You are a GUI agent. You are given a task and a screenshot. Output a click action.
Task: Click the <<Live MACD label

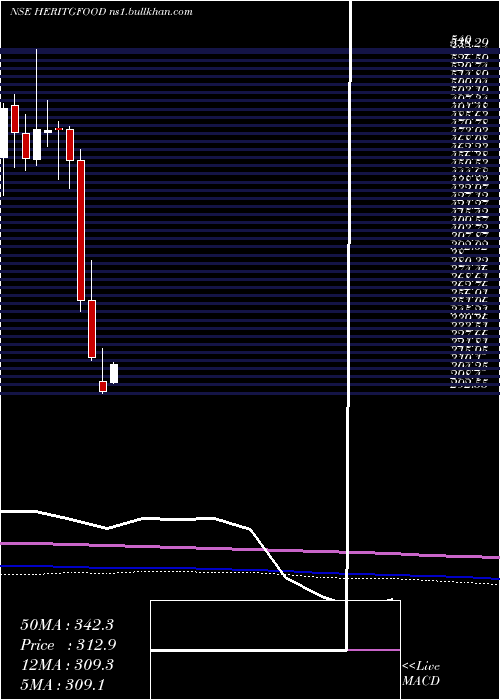(421, 674)
